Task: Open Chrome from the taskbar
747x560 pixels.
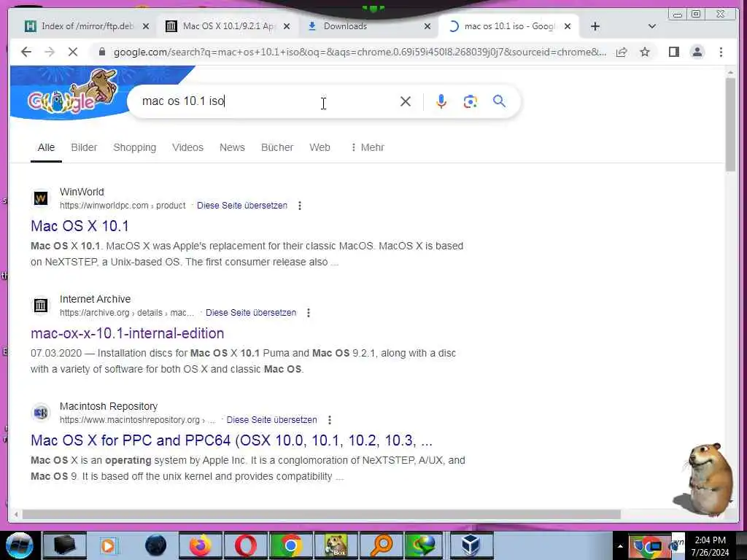Action: 290,545
